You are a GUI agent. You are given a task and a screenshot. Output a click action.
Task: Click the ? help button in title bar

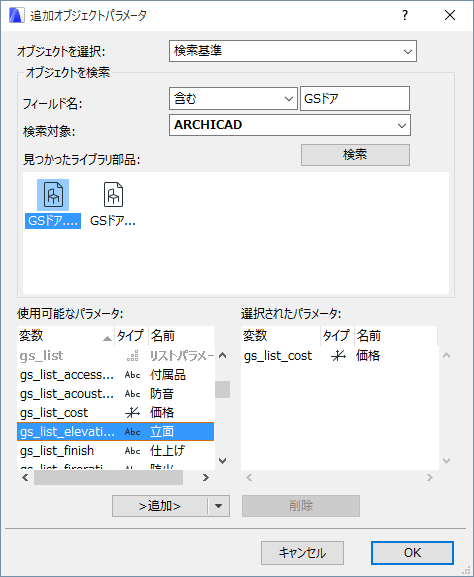(405, 15)
